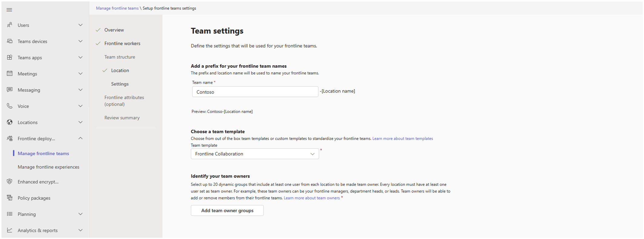Open Learn more about team templates link
Viewport: 644px width, 239px height.
[402, 139]
